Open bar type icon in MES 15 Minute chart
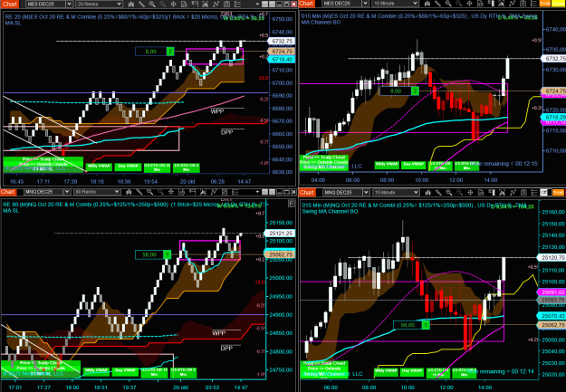The height and width of the screenshot is (392, 566). 427,4
